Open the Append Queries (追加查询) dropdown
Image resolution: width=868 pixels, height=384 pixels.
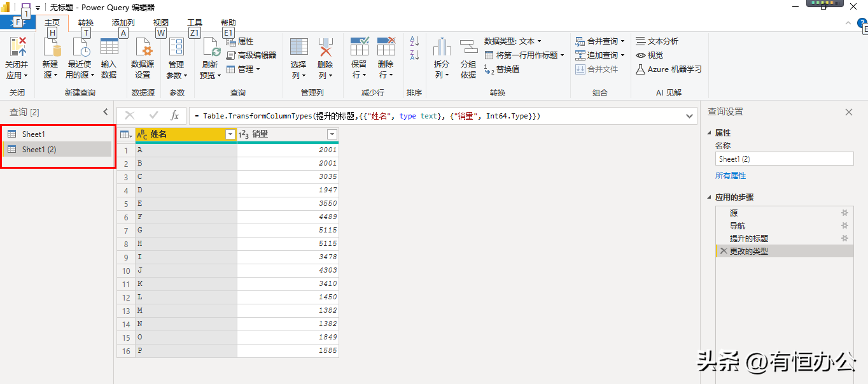click(x=600, y=55)
